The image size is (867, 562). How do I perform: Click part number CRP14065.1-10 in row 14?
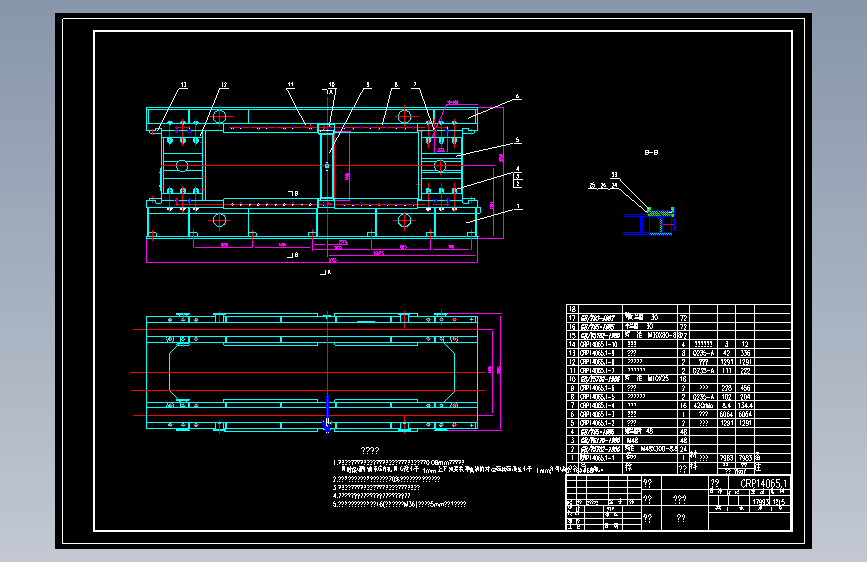pos(598,344)
